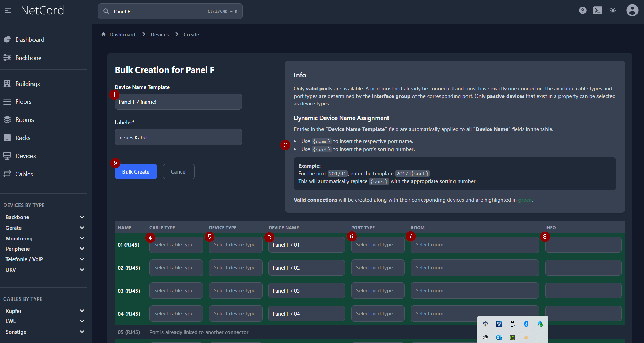Open the user account avatar

pyautogui.click(x=632, y=11)
